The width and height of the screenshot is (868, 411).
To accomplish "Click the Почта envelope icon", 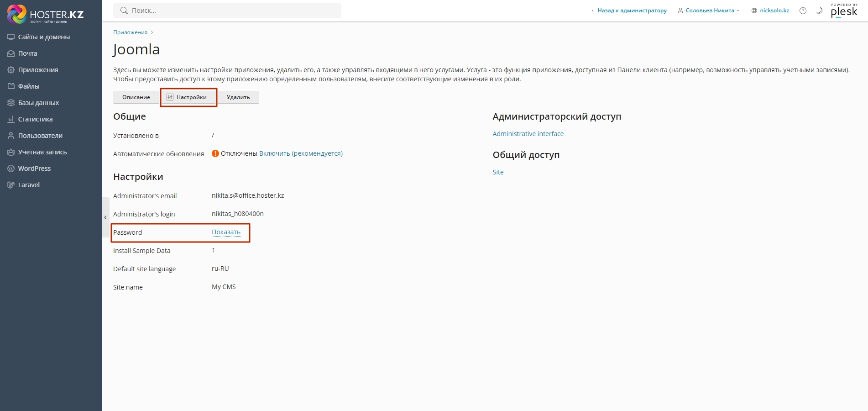I will (11, 53).
